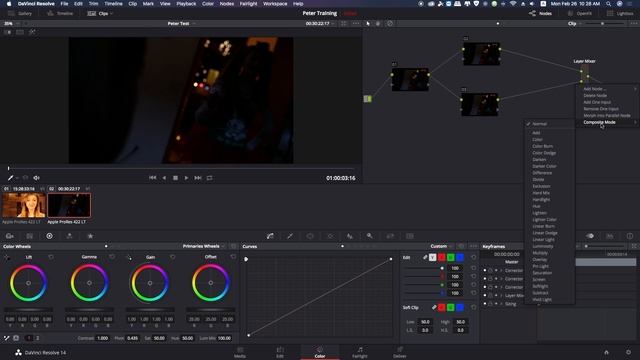Click the viewer audio speaker icon
The width and height of the screenshot is (640, 360).
[x=36, y=178]
